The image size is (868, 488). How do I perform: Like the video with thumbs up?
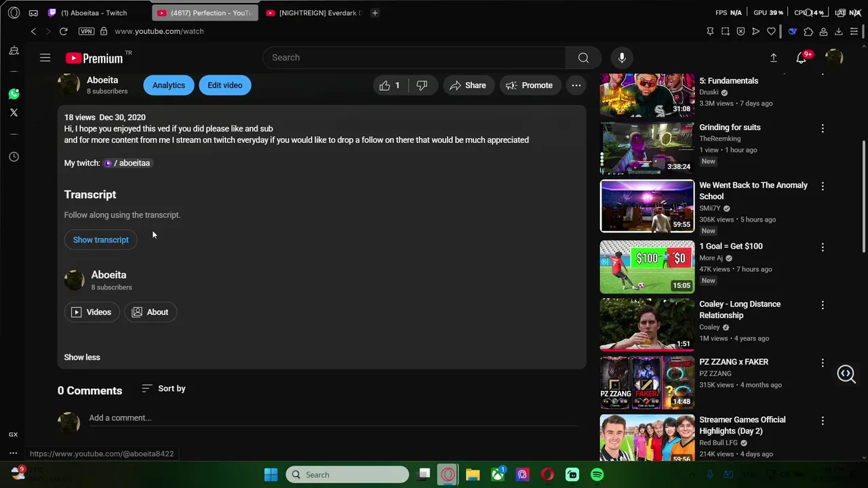[390, 85]
